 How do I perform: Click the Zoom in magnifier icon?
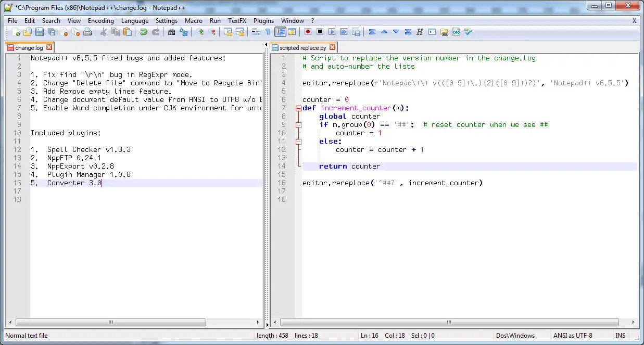click(200, 32)
